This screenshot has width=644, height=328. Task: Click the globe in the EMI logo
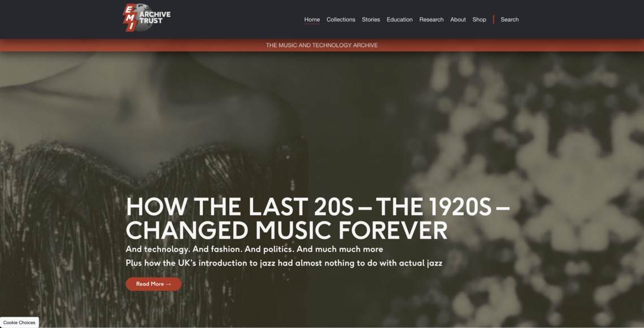[143, 18]
